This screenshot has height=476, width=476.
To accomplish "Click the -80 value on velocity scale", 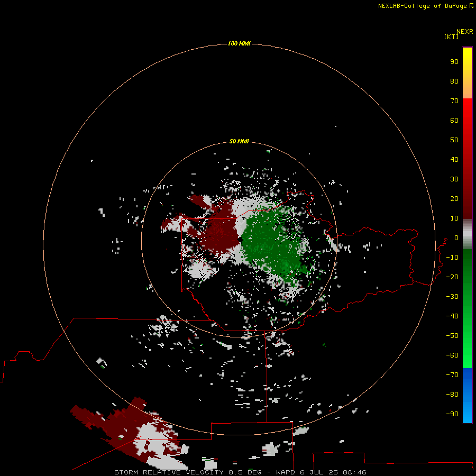I will (x=452, y=395).
